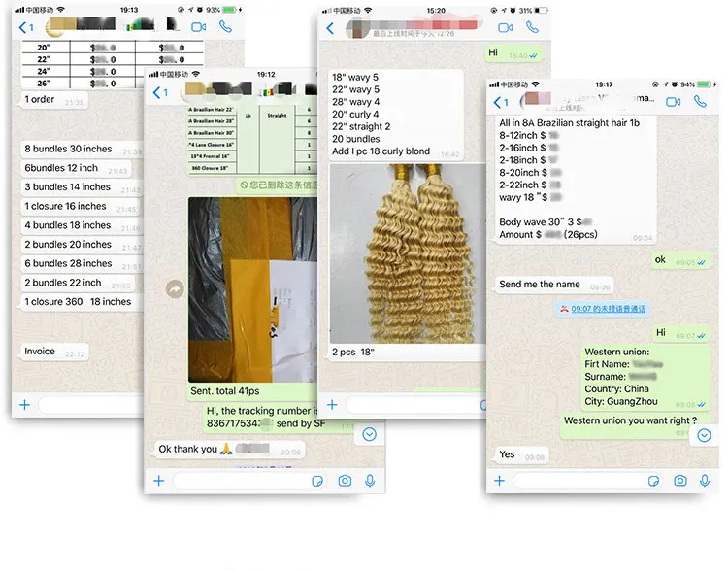Image resolution: width=728 pixels, height=571 pixels.
Task: Tap the 09:07 missed voice call notice
Action: point(604,309)
